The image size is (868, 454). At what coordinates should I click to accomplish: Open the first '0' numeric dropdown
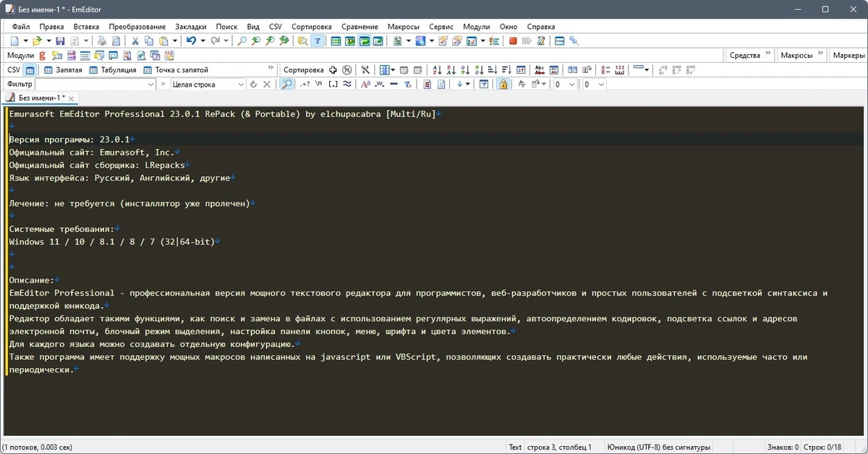(571, 85)
